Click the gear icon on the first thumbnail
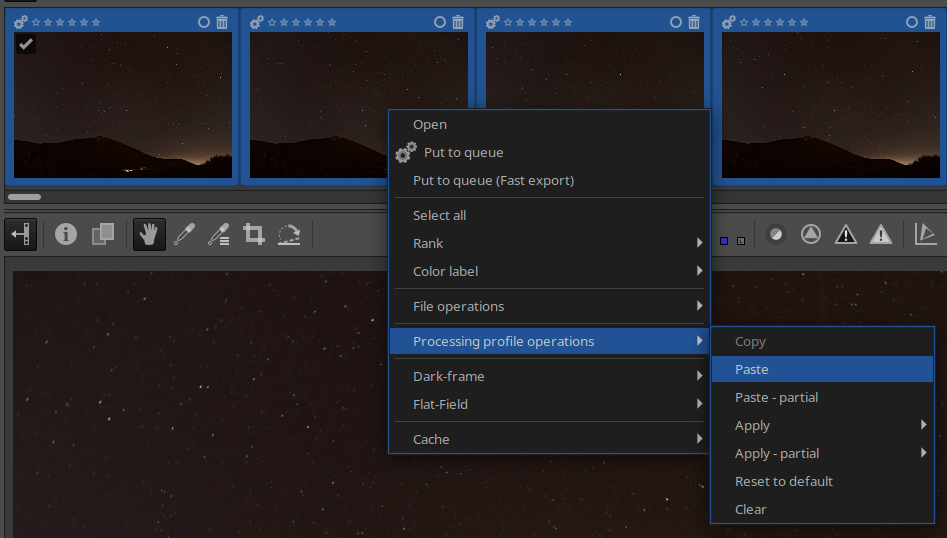This screenshot has height=538, width=947. [x=21, y=22]
